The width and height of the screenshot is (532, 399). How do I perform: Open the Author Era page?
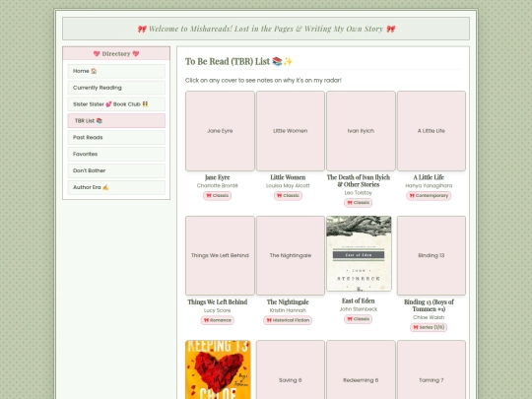pyautogui.click(x=116, y=187)
